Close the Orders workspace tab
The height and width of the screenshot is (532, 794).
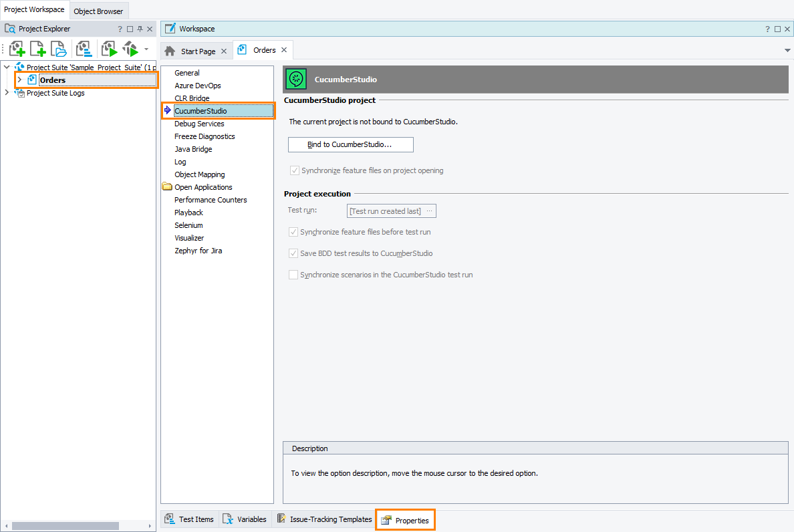(x=284, y=49)
